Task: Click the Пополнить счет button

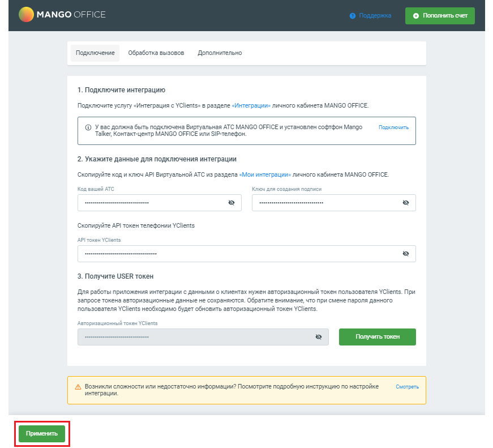Action: pyautogui.click(x=440, y=16)
